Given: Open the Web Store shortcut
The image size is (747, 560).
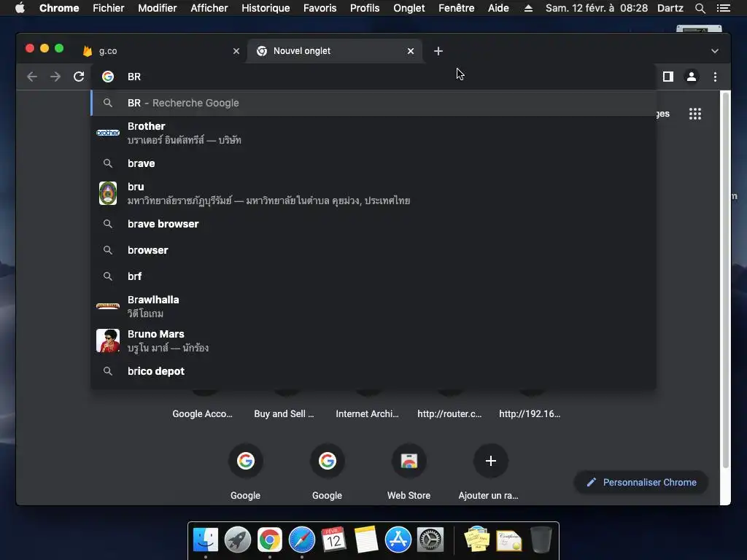Looking at the screenshot, I should 409,461.
